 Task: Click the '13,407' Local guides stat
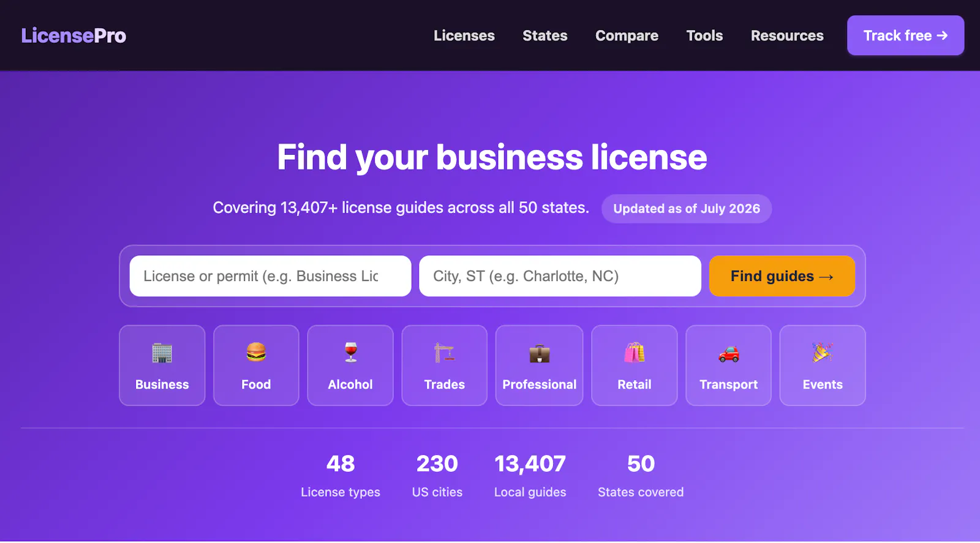[530, 476]
